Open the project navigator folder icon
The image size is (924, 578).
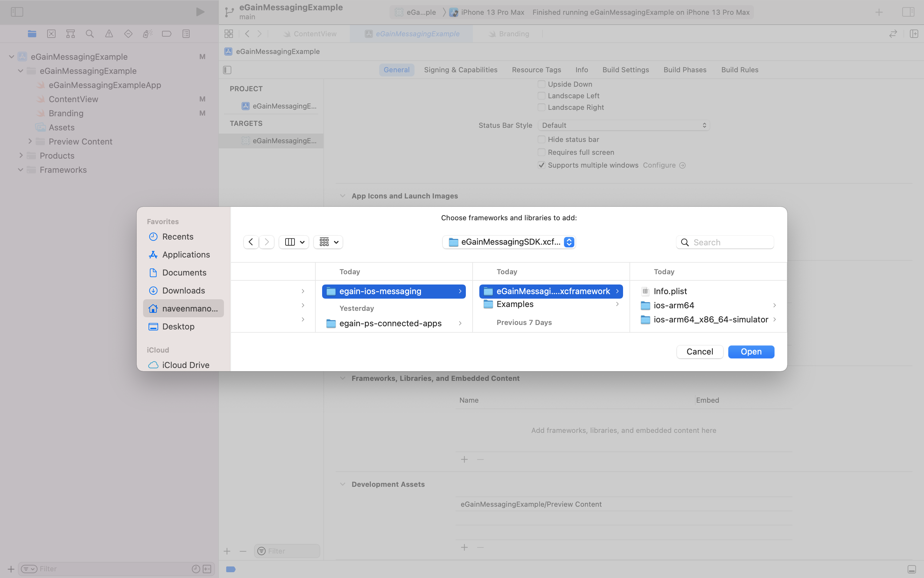[x=32, y=34]
